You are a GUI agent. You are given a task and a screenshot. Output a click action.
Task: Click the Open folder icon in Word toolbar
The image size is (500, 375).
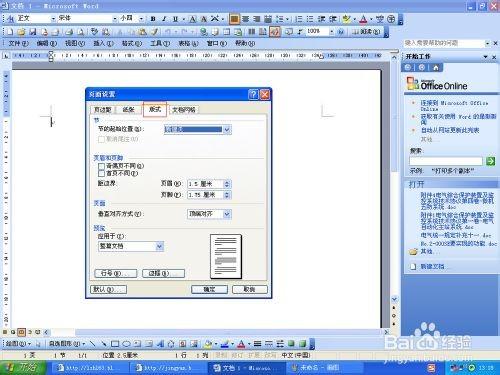[21, 32]
